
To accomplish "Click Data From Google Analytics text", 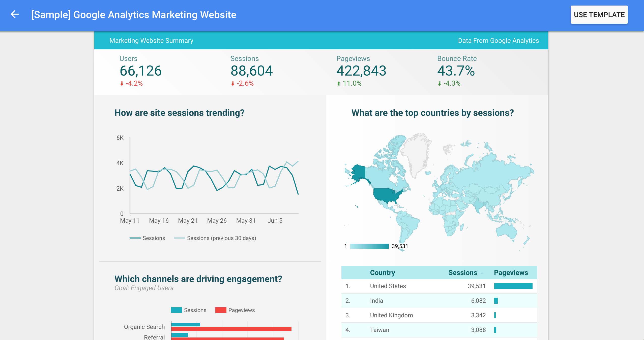I will pyautogui.click(x=498, y=41).
